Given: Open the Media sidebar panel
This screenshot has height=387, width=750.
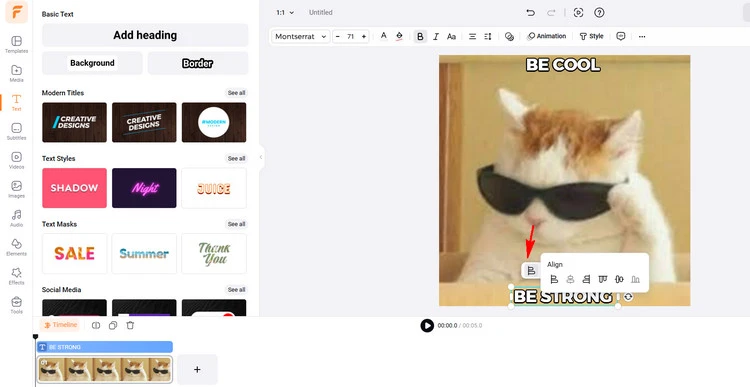Looking at the screenshot, I should (x=16, y=73).
